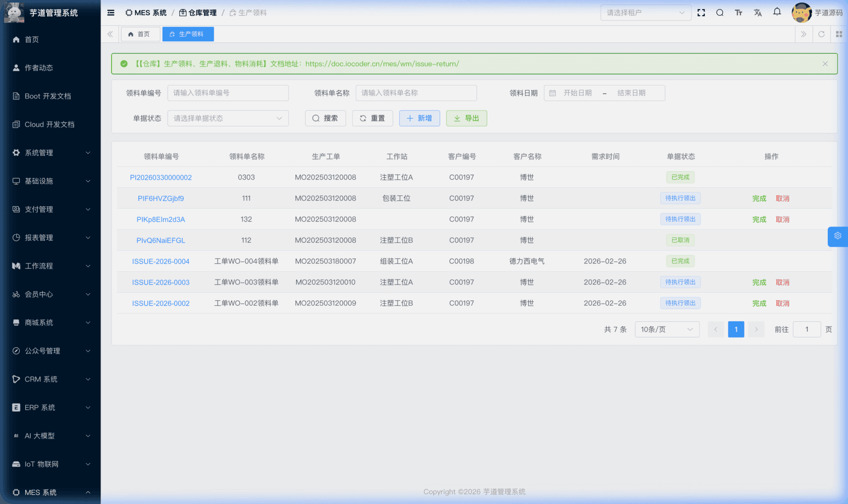Open the 10条/页 page size dropdown
The width and height of the screenshot is (848, 504).
coord(667,329)
